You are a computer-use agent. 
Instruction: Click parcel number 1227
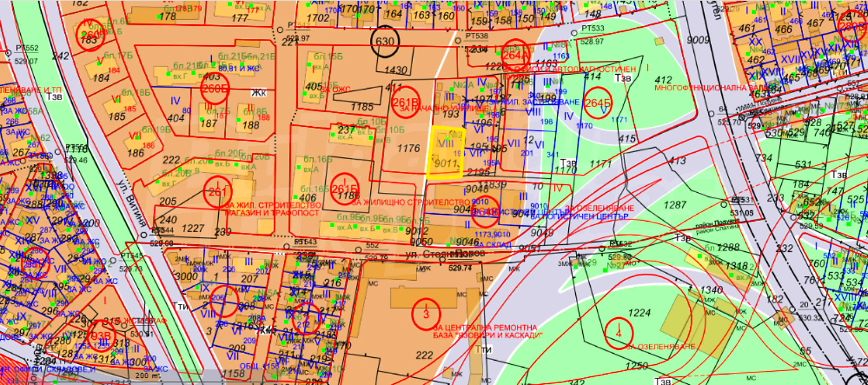tap(193, 228)
